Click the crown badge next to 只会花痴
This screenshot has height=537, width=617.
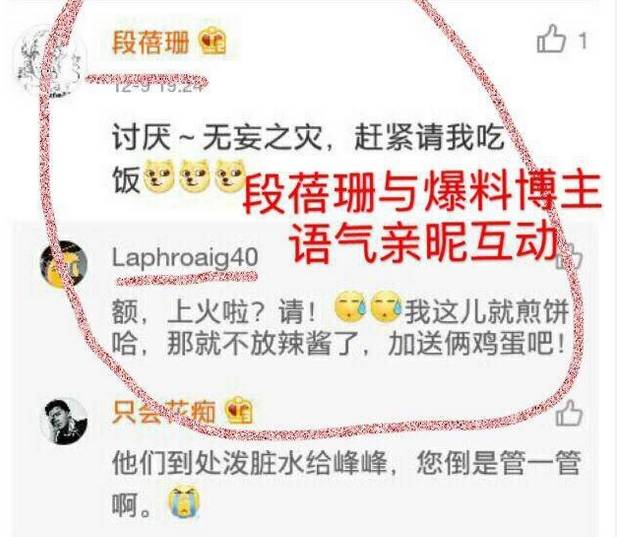[238, 410]
